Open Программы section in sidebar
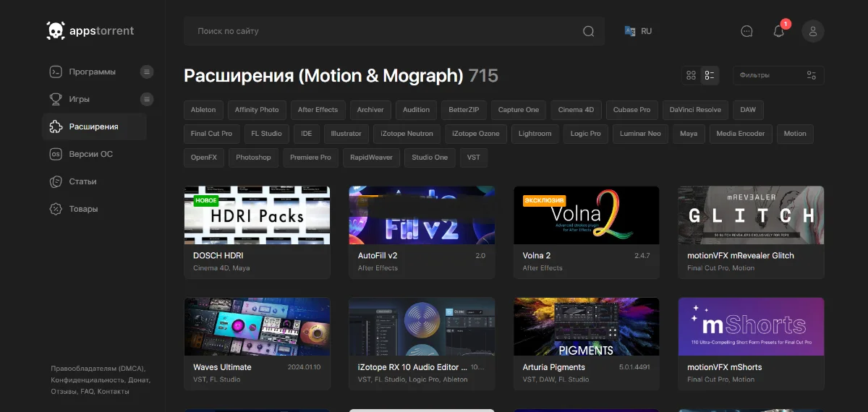Image resolution: width=868 pixels, height=412 pixels. 93,72
